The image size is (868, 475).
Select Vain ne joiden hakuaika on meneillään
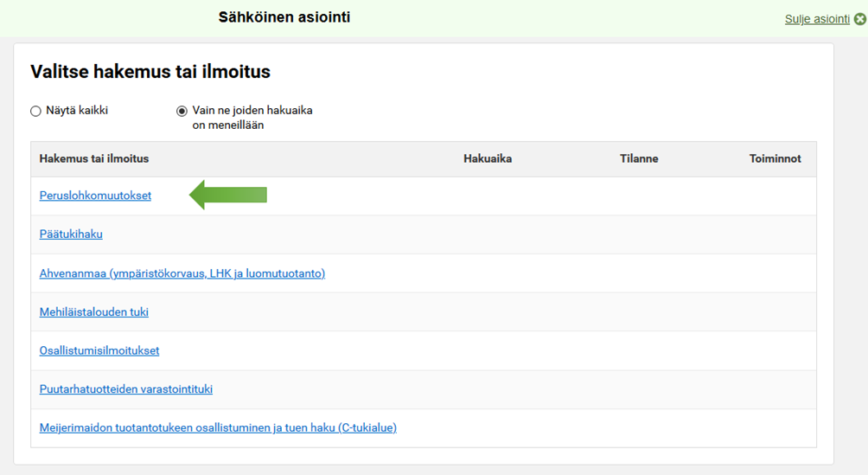coord(182,111)
